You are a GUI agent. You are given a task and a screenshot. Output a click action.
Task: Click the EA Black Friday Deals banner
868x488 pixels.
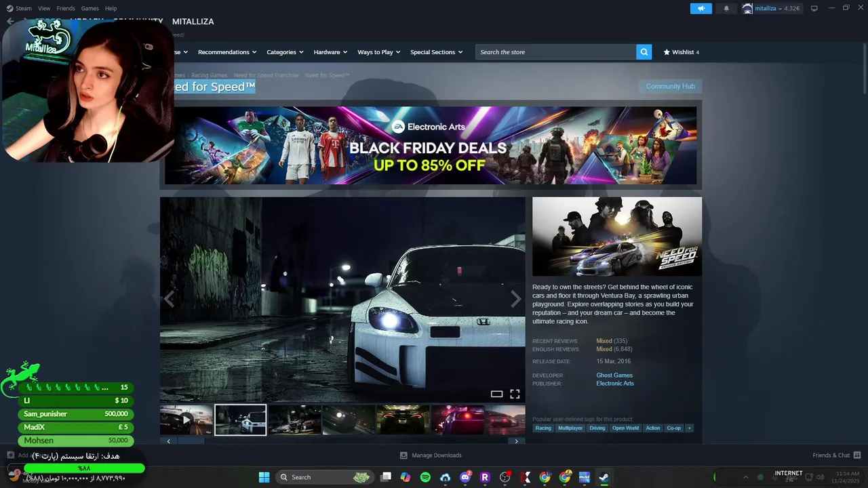point(431,145)
